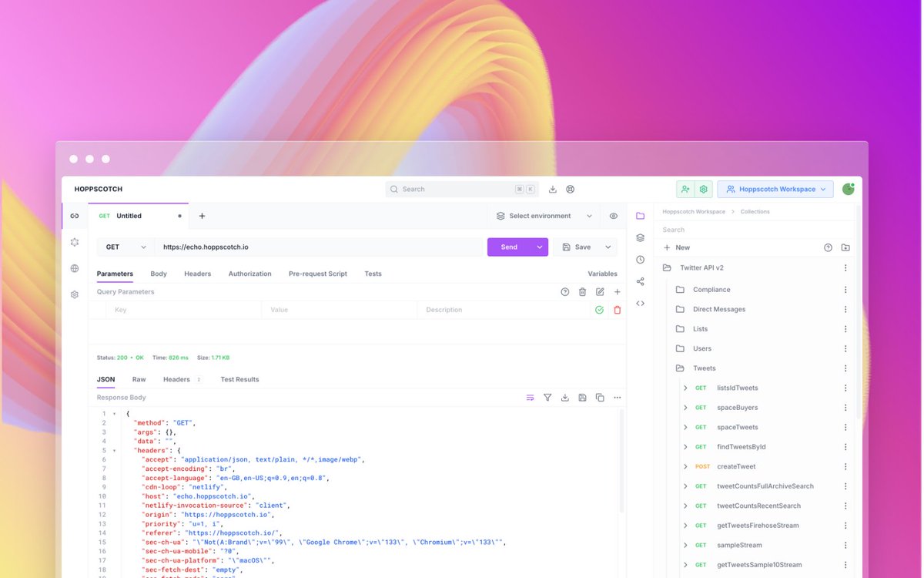The image size is (924, 578).
Task: Click the Send button
Action: [x=510, y=247]
